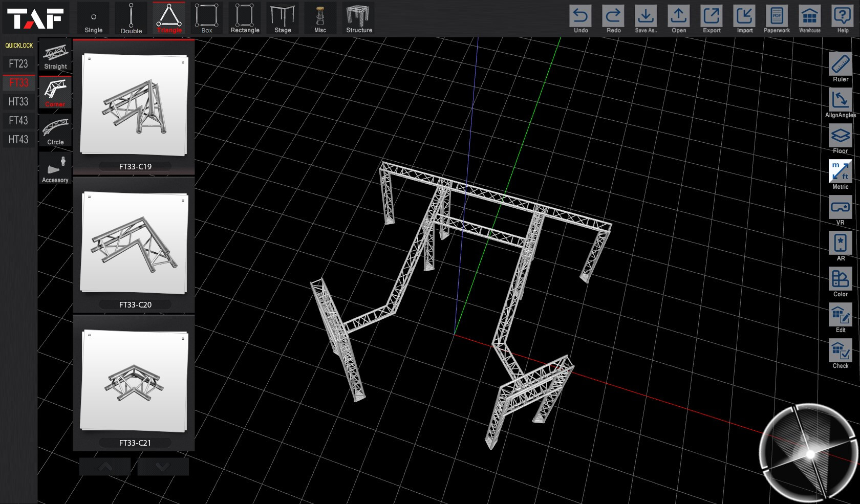Image resolution: width=860 pixels, height=504 pixels.
Task: Select the Double truss type
Action: click(x=131, y=18)
